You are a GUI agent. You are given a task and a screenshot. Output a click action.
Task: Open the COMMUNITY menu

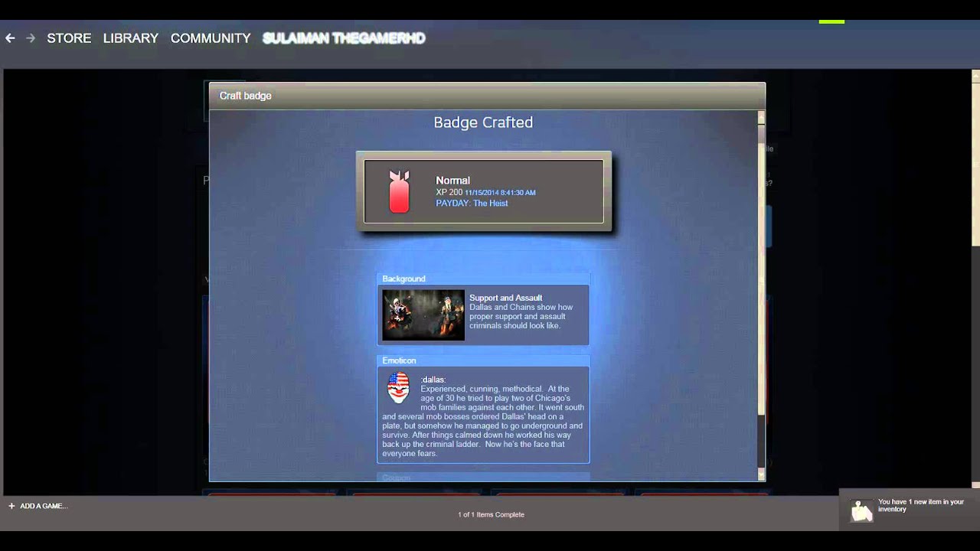point(211,37)
